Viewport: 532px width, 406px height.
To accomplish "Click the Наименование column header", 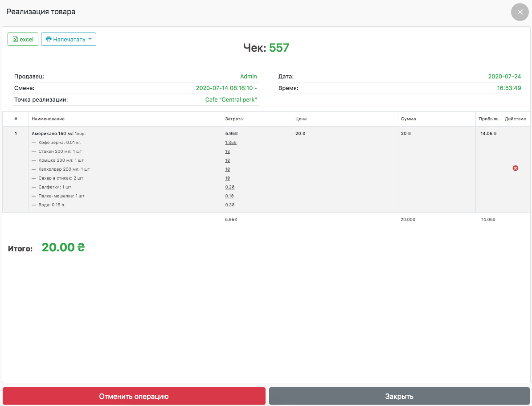I will tap(48, 119).
